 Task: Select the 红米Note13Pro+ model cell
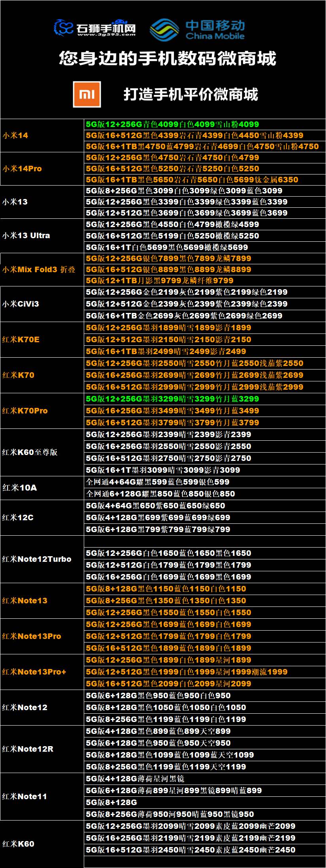42,672
